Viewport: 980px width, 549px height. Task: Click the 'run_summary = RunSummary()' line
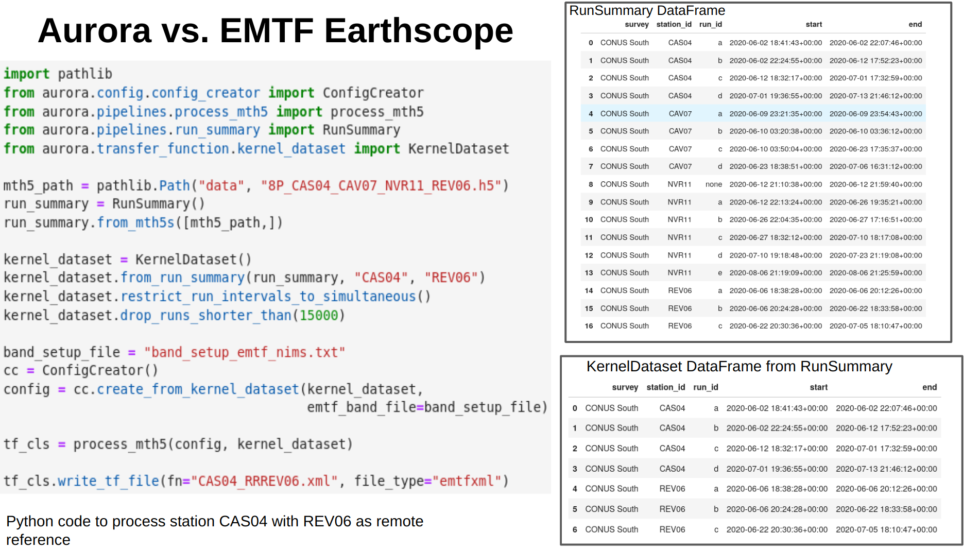pyautogui.click(x=104, y=204)
